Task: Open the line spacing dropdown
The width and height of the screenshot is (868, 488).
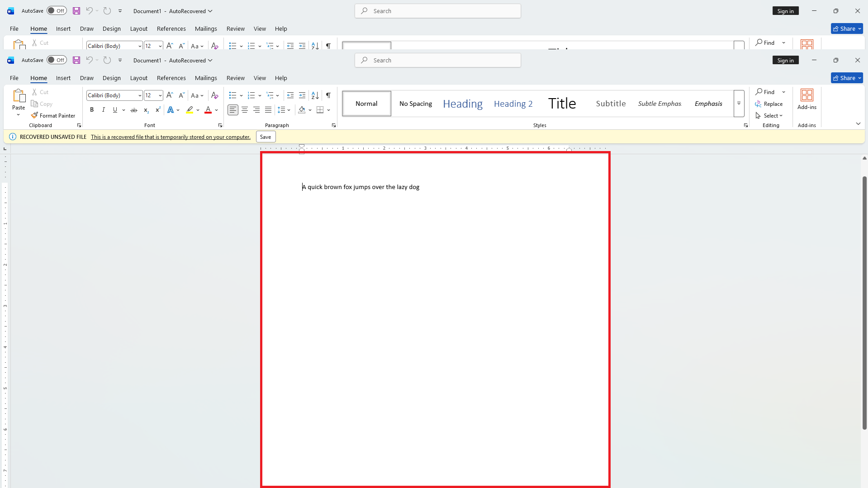Action: click(x=284, y=110)
